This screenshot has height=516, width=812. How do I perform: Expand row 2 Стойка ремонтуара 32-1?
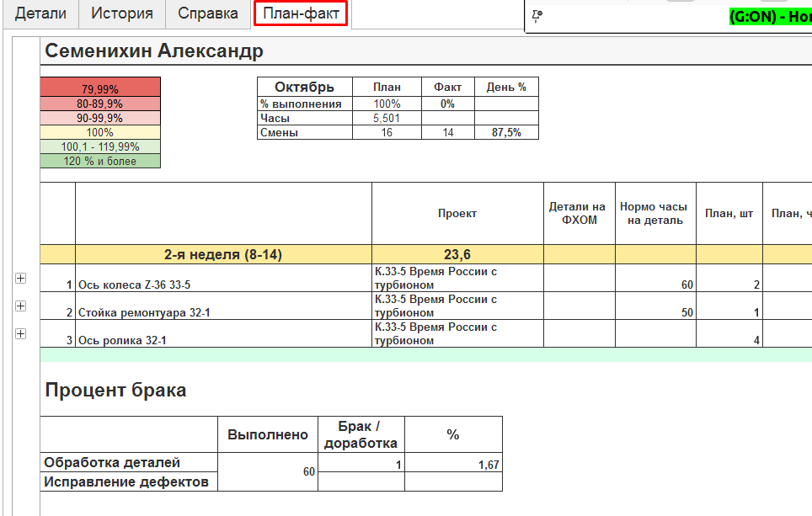click(21, 306)
